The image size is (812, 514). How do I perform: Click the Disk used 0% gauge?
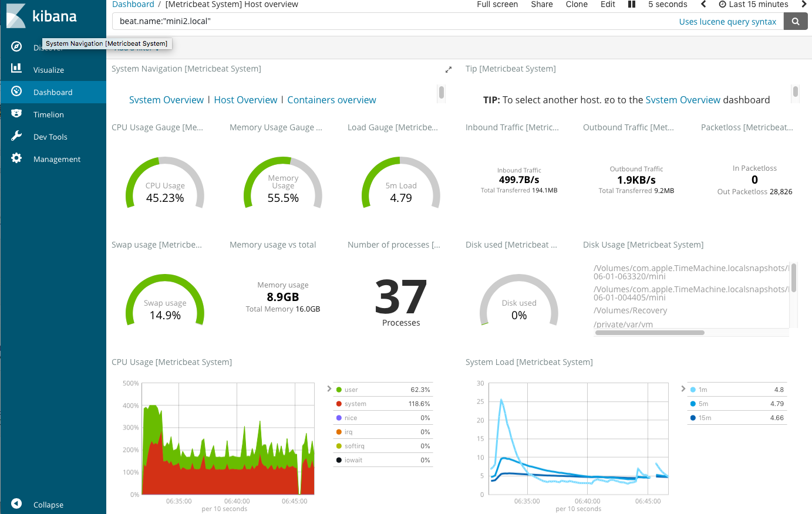click(519, 300)
